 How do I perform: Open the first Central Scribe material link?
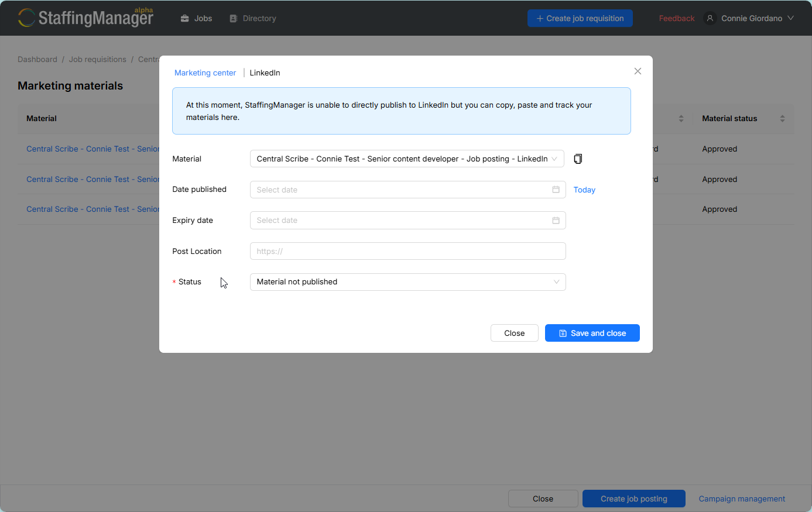click(x=92, y=149)
